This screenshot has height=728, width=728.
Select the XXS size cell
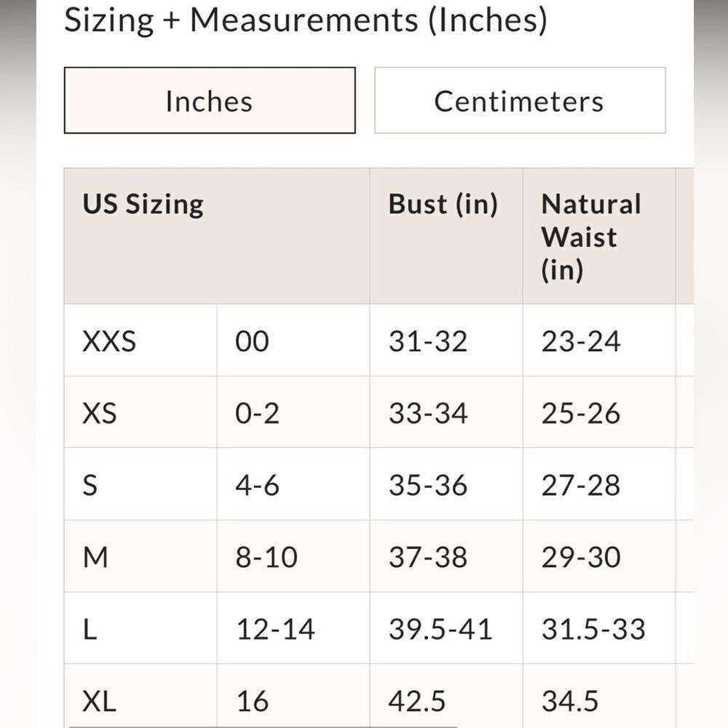[109, 341]
